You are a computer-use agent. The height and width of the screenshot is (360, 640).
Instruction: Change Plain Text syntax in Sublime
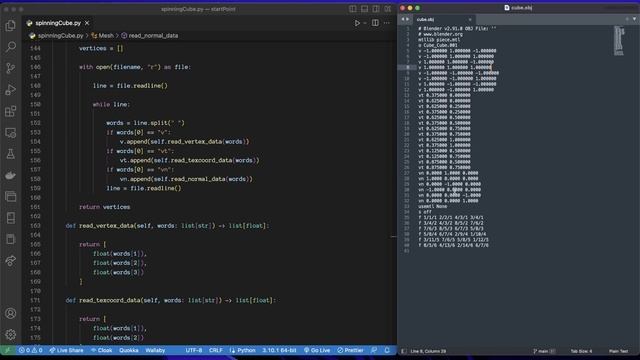pyautogui.click(x=618, y=351)
